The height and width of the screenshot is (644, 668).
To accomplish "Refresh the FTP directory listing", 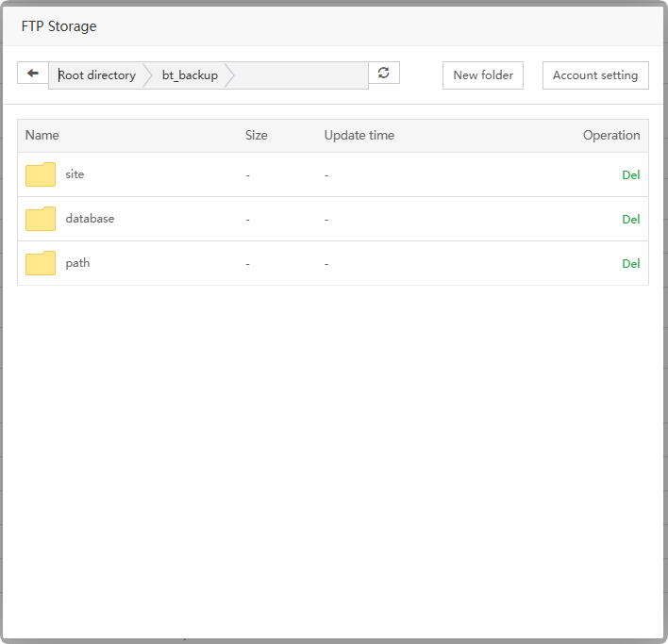I will 384,73.
